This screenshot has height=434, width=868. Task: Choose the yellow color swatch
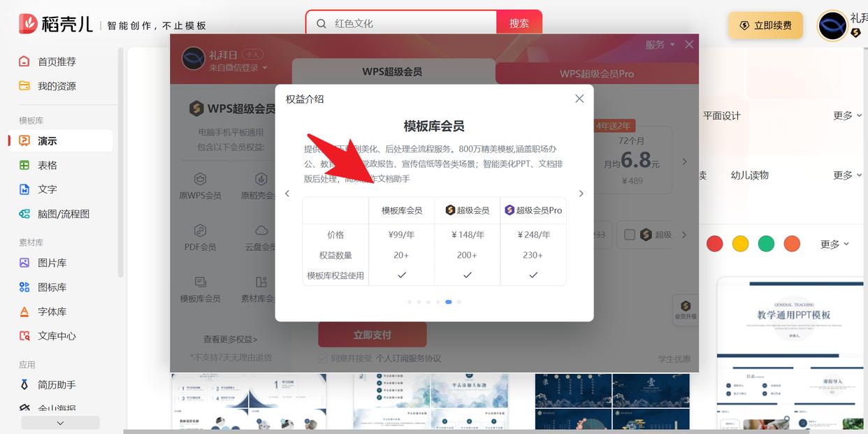(740, 244)
